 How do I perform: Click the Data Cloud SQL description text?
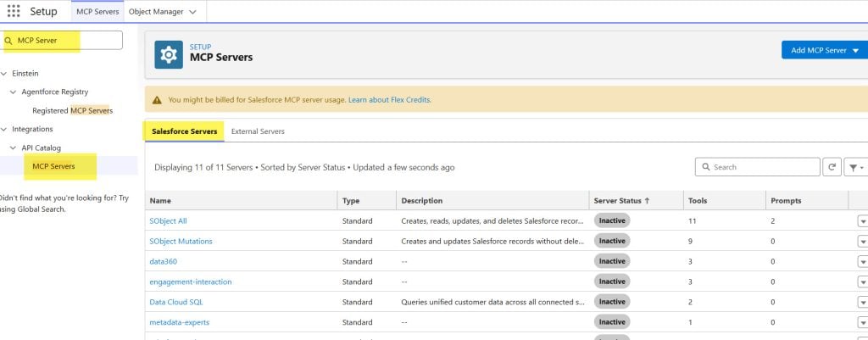coord(492,303)
